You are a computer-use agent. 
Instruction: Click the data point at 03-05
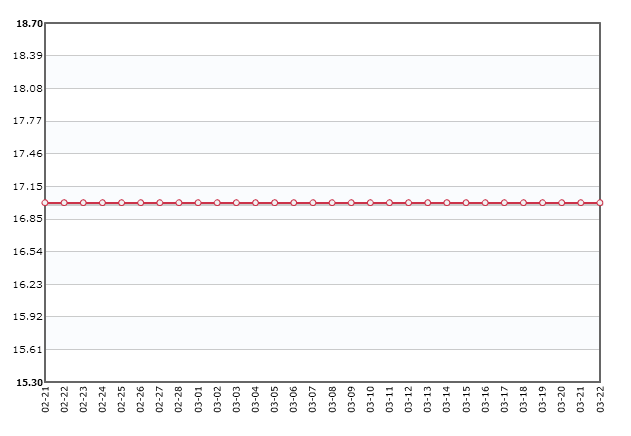(x=274, y=203)
